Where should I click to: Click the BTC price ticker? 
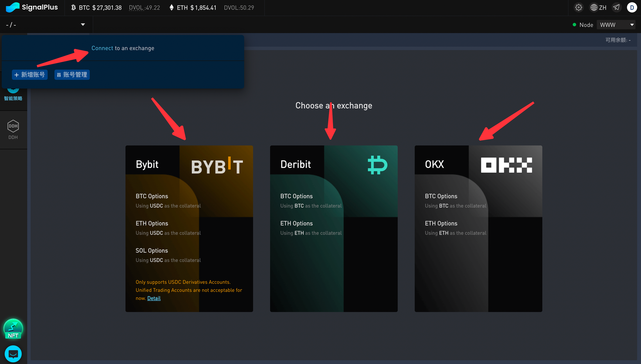96,8
